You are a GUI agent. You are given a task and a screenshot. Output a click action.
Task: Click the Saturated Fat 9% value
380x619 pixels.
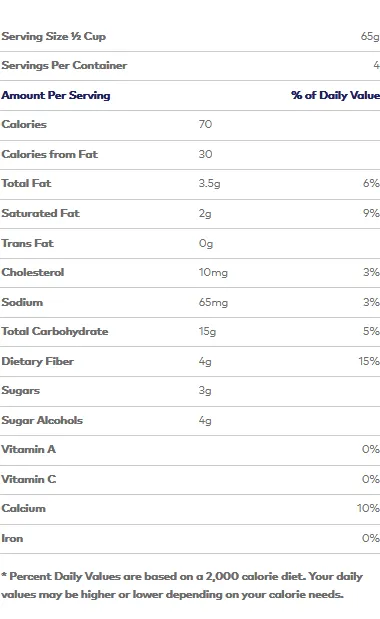[371, 213]
